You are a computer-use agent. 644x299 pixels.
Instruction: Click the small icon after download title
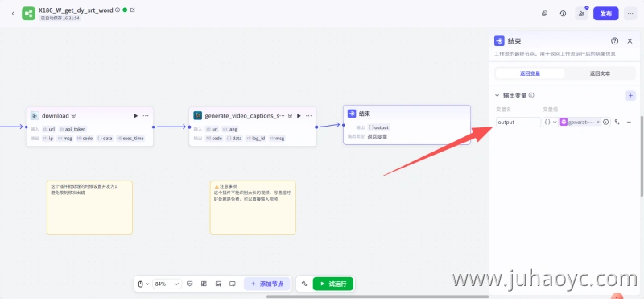point(74,116)
